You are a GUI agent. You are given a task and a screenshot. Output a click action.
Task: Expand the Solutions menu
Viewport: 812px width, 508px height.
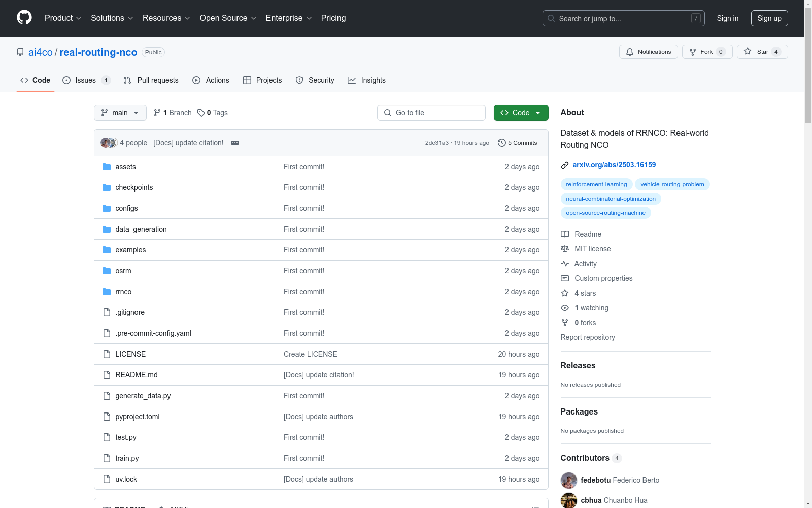click(112, 18)
